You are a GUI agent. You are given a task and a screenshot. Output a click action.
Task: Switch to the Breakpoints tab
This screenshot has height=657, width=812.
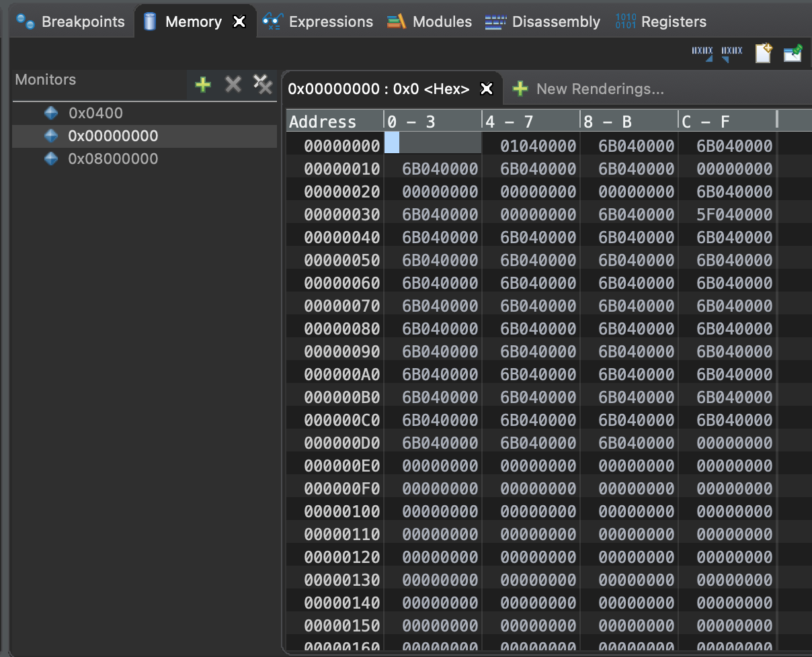click(71, 21)
